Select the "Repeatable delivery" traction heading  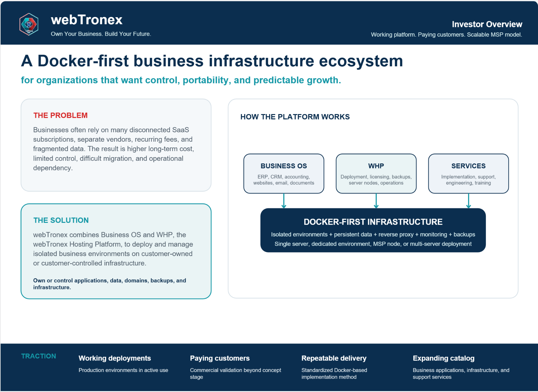tap(334, 358)
